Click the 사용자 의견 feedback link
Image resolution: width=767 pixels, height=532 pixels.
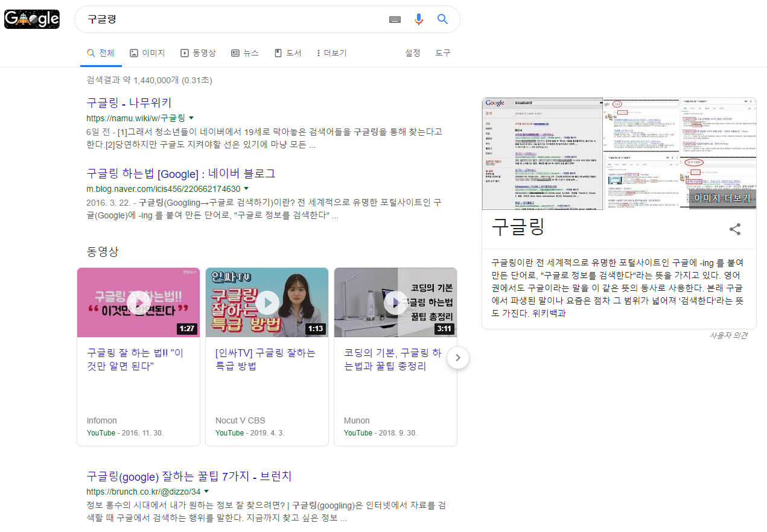pos(728,335)
